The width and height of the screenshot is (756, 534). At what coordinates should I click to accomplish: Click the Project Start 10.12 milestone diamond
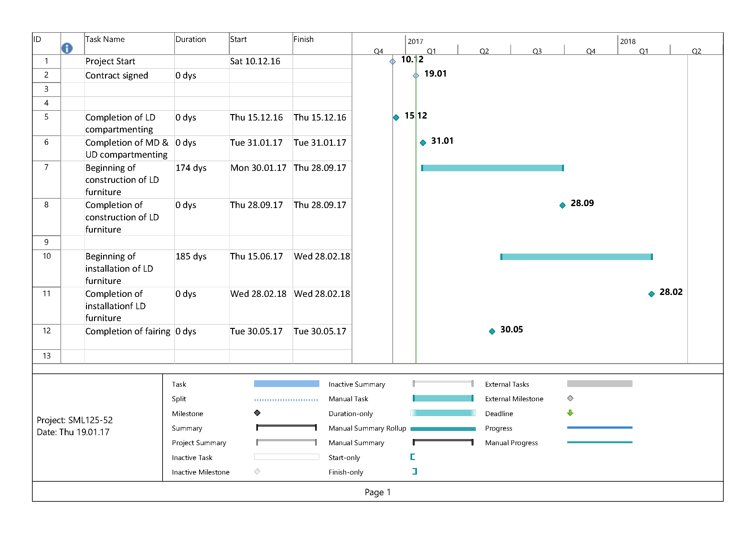pyautogui.click(x=392, y=61)
